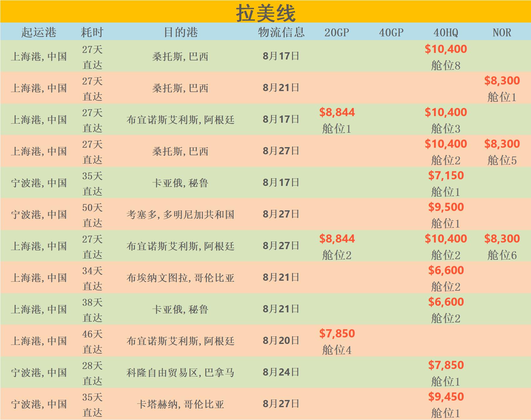
Task: Click the 8月17日 date for 桑托斯, 巴西
Action: pyautogui.click(x=281, y=56)
